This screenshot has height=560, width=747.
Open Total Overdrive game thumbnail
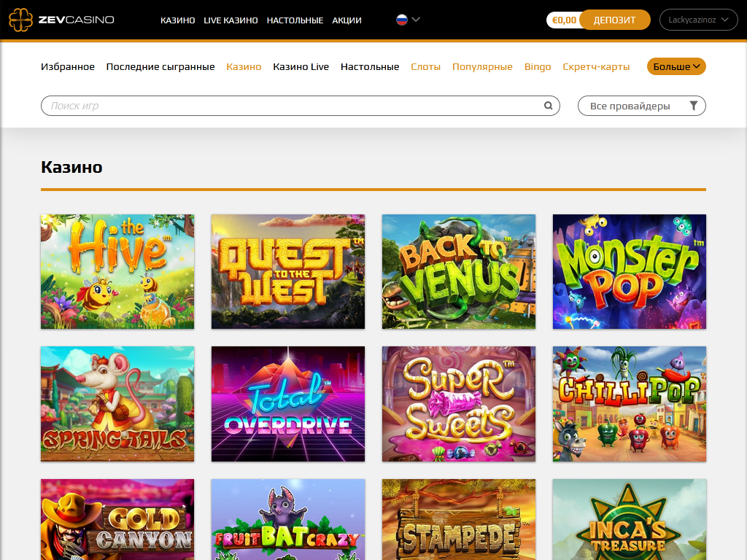point(287,404)
